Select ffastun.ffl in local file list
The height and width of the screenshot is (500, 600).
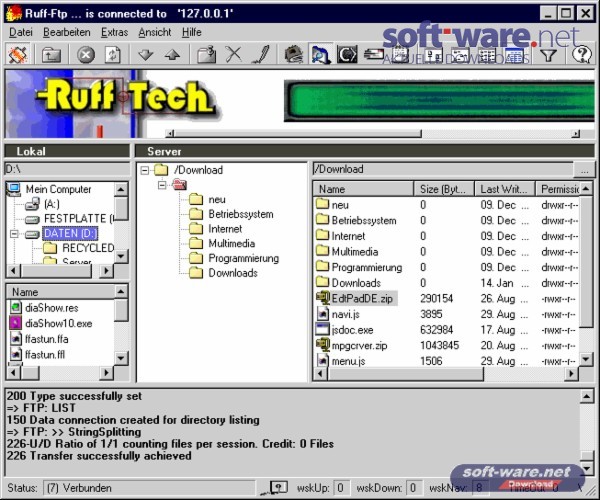(x=45, y=355)
